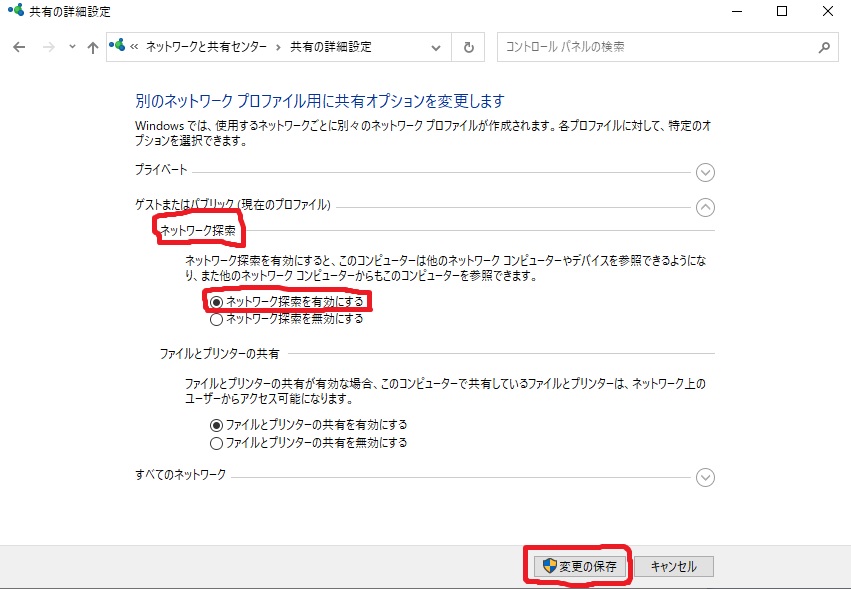Click the refresh icon

[467, 46]
